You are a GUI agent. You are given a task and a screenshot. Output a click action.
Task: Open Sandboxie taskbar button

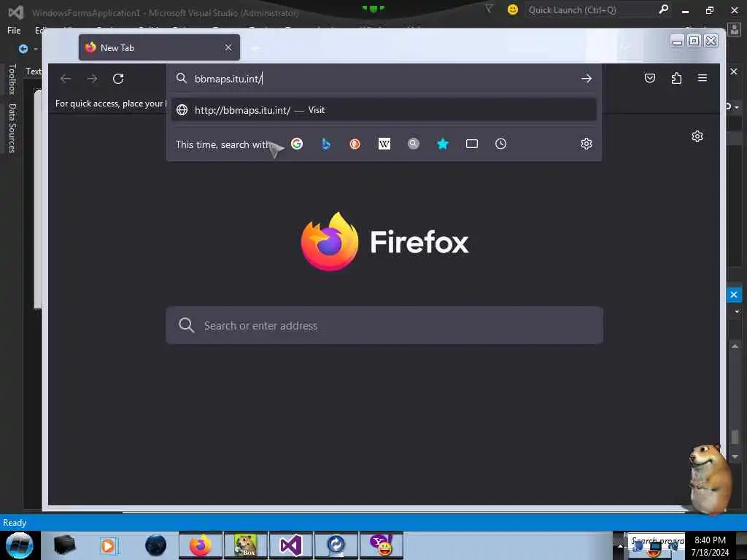click(x=245, y=545)
